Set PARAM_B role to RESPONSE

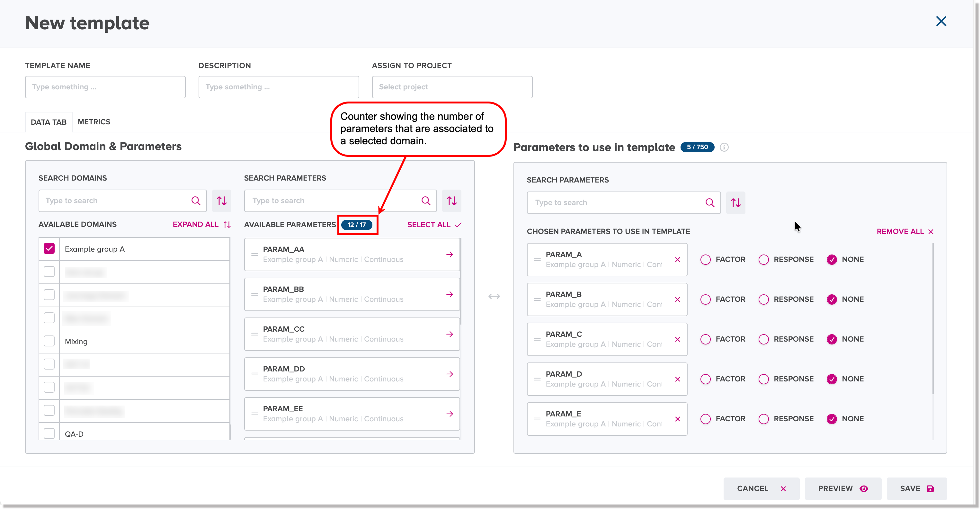[x=763, y=299]
